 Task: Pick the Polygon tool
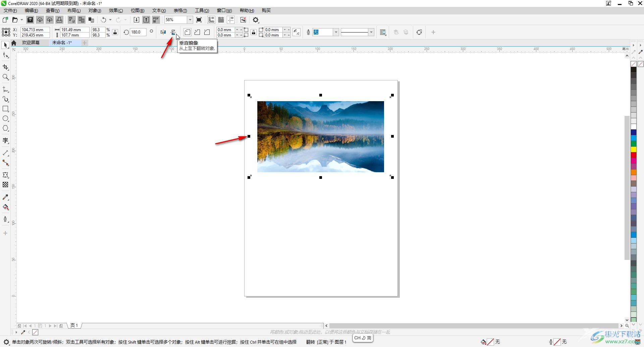[x=5, y=128]
